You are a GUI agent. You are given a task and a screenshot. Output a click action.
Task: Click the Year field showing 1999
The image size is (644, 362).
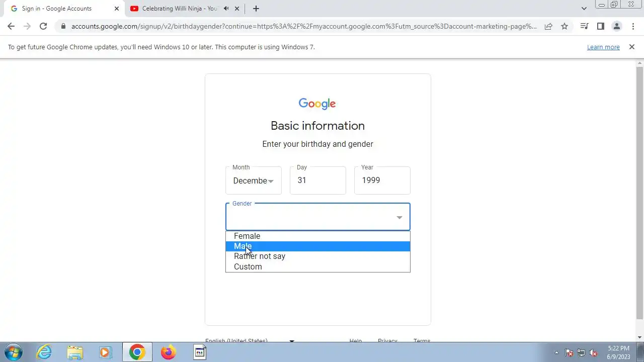pyautogui.click(x=382, y=180)
